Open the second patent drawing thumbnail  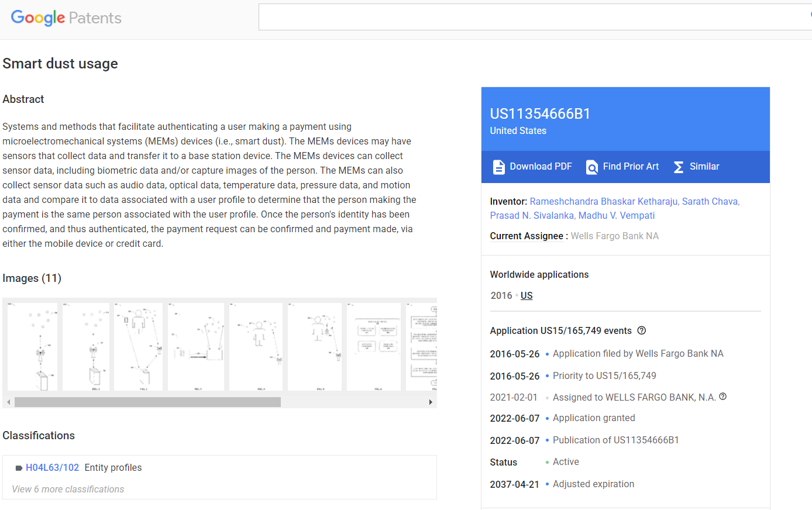pyautogui.click(x=86, y=346)
